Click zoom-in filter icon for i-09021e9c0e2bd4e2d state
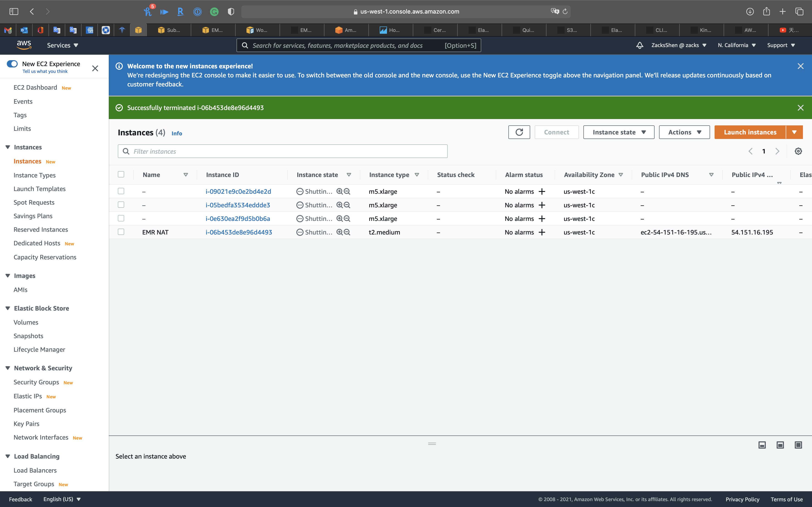The image size is (812, 507). [340, 191]
